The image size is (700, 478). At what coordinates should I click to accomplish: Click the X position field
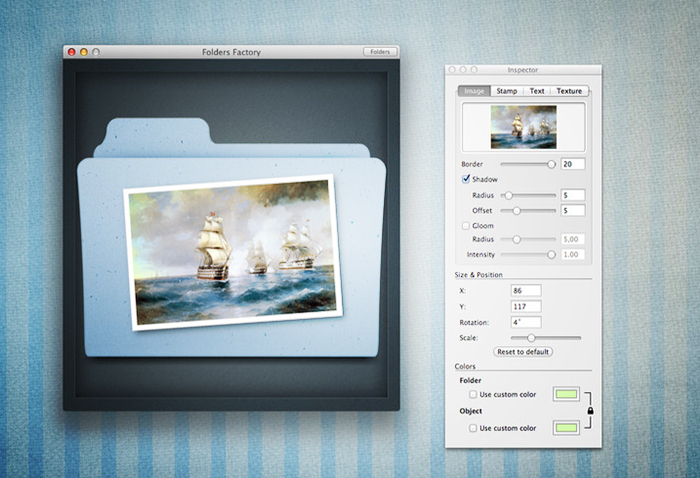526,291
